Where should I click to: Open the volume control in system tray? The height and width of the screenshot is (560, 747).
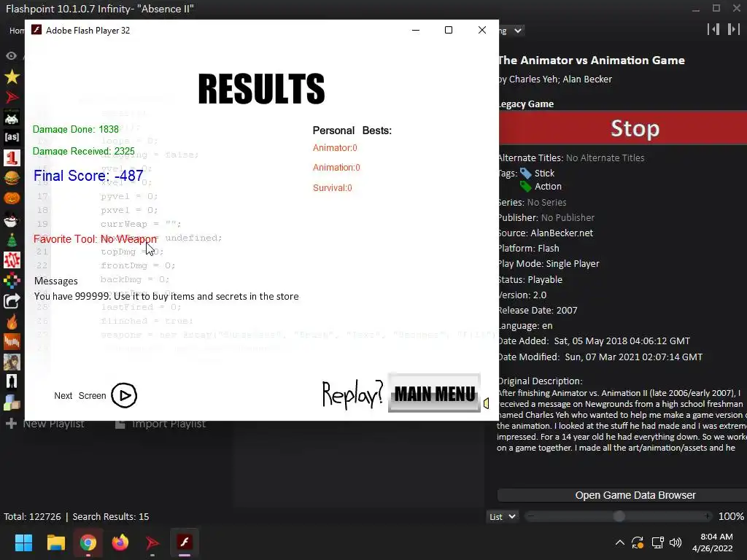676,542
